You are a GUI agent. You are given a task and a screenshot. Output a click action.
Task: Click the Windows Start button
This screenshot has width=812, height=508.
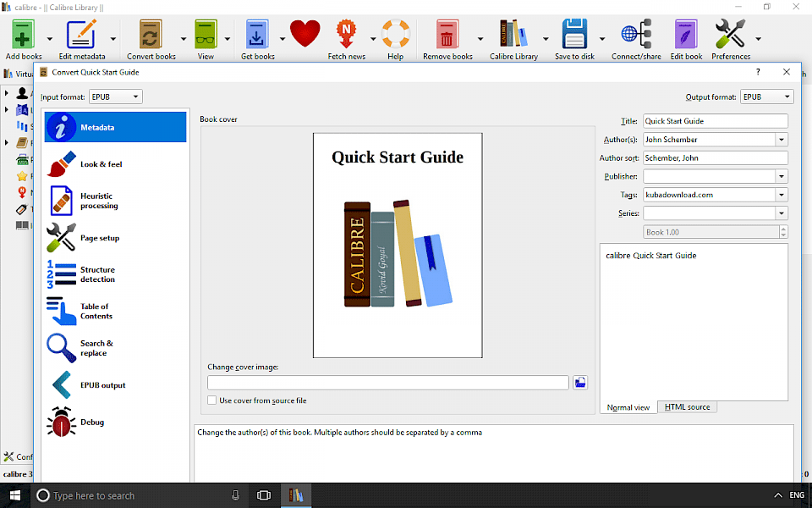[15, 495]
